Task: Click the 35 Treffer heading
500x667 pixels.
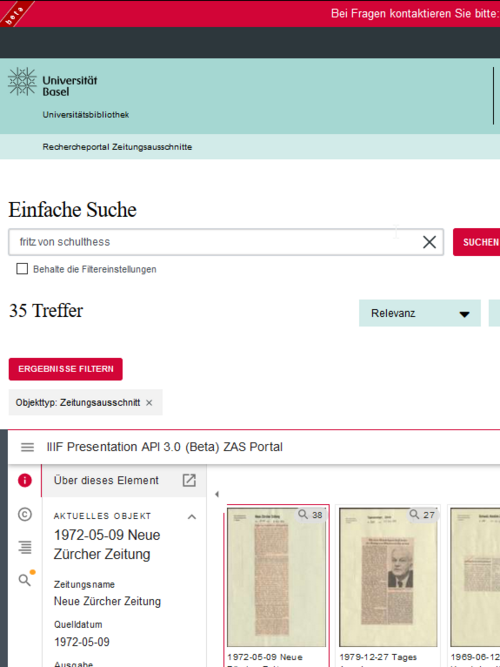Action: [x=46, y=311]
